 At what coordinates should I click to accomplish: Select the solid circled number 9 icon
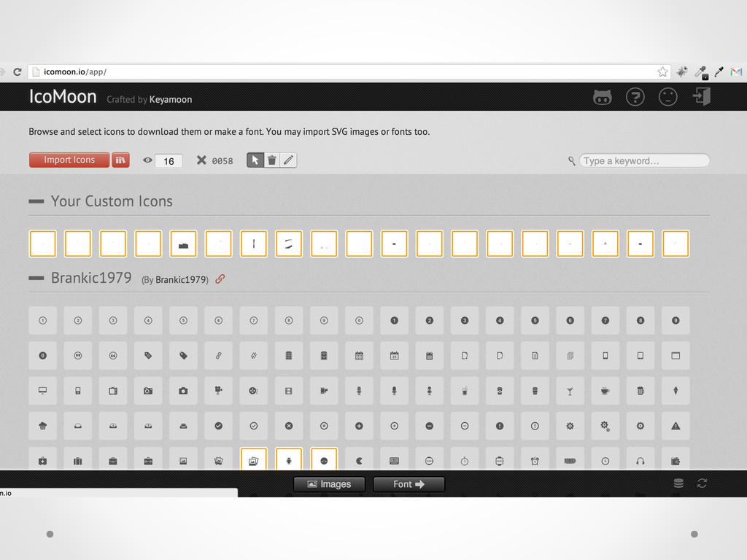pyautogui.click(x=676, y=321)
